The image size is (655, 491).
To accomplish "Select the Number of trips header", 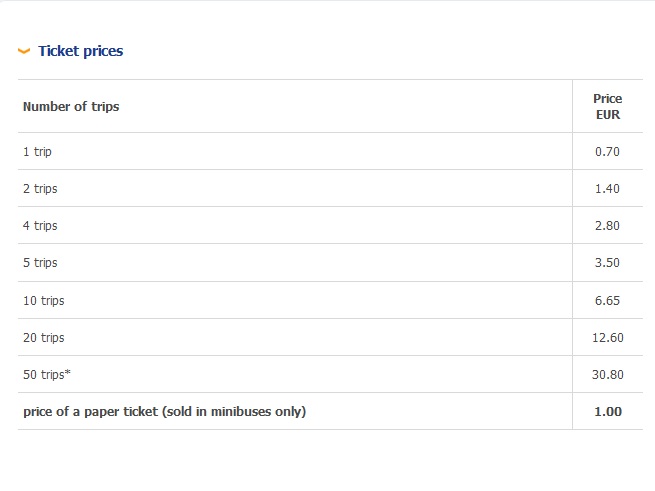I will pos(71,106).
